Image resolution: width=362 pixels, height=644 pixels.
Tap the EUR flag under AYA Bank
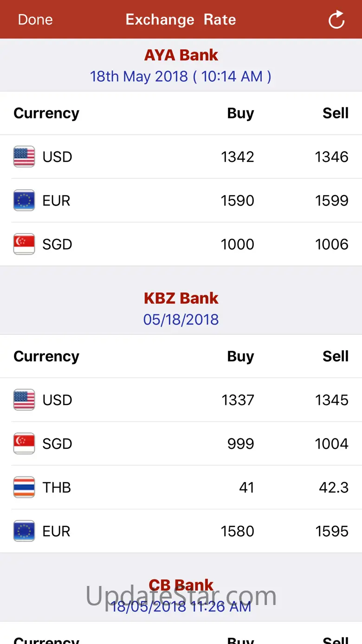point(24,201)
